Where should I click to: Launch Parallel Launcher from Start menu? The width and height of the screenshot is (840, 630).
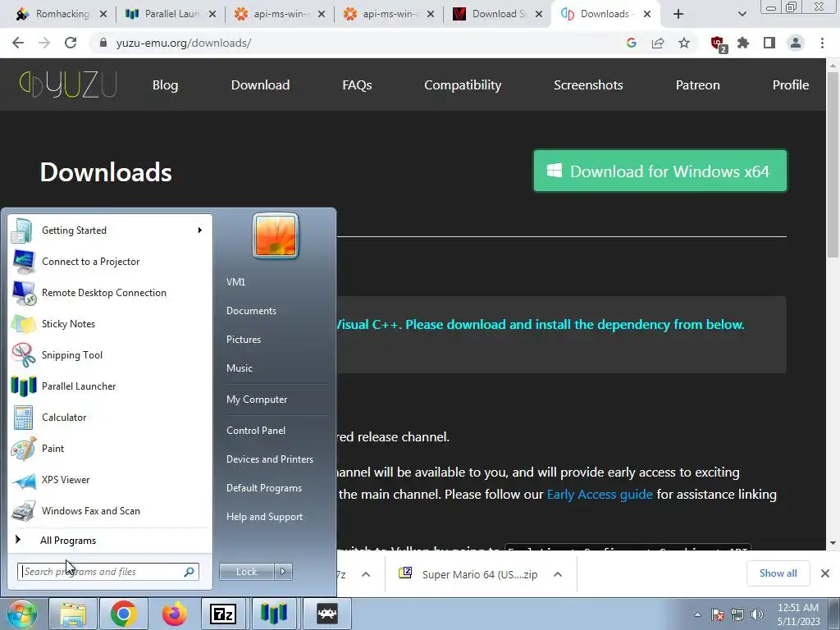pyautogui.click(x=110, y=386)
